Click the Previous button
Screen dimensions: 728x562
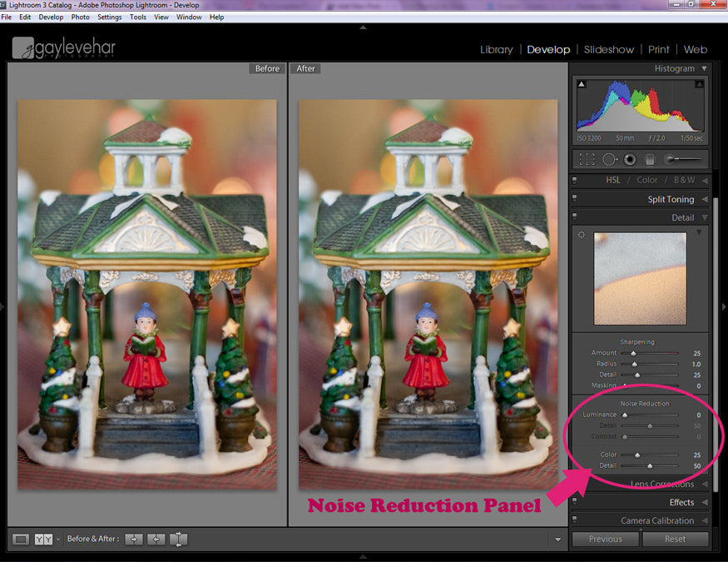coord(605,539)
